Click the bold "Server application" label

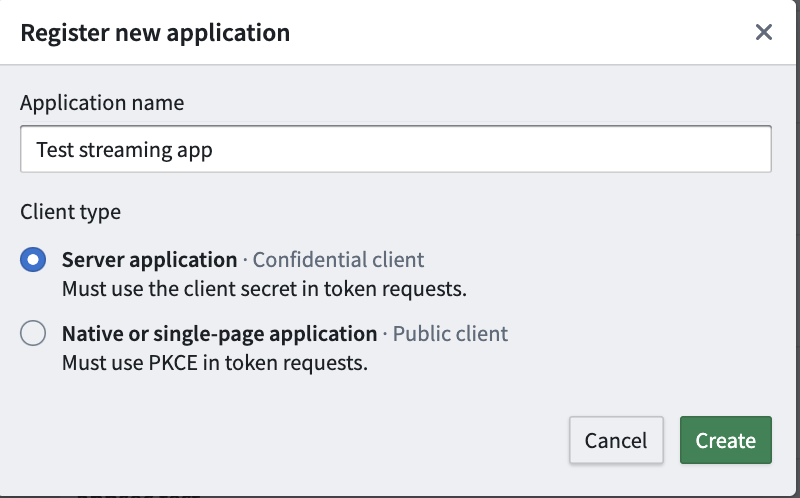(149, 260)
